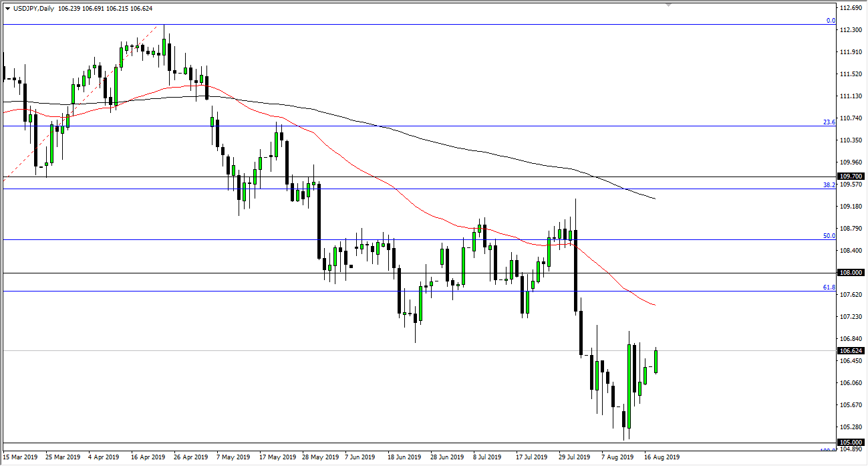Click the 16 Aug 2019 date label
This screenshot has height=466, width=868.
point(661,457)
